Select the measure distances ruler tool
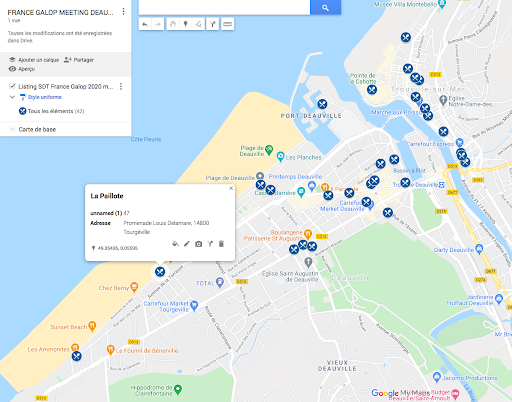512x402 pixels. 227,24
